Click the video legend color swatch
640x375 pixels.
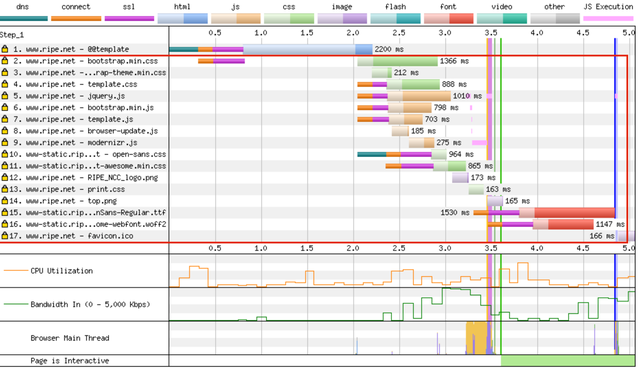[x=502, y=18]
